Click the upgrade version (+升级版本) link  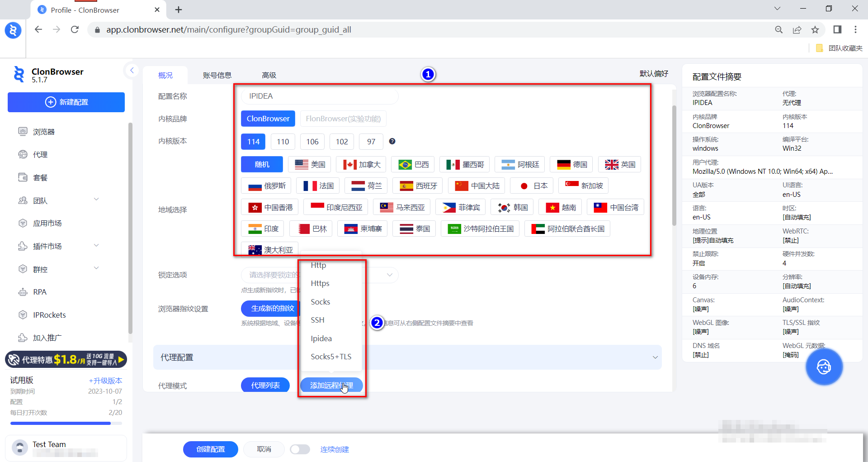105,381
